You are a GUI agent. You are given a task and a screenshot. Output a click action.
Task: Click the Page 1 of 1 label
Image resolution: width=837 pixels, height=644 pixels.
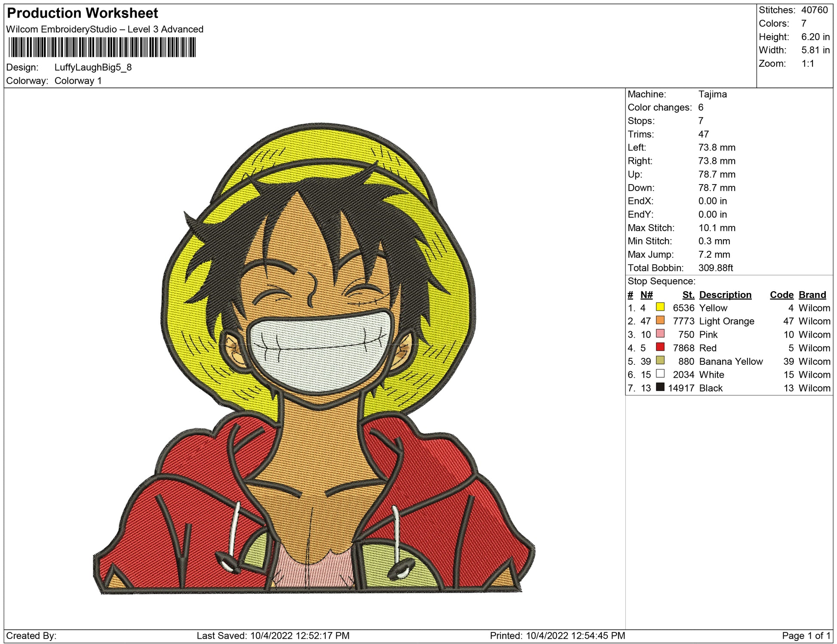(x=806, y=635)
